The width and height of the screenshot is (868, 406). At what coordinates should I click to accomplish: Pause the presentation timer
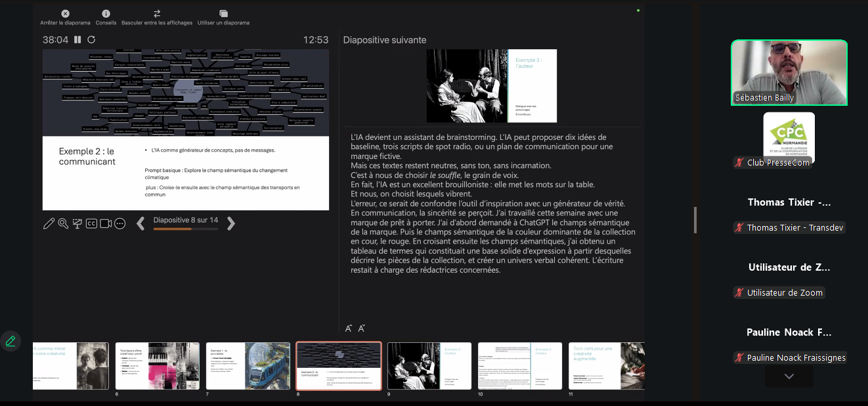tap(77, 40)
